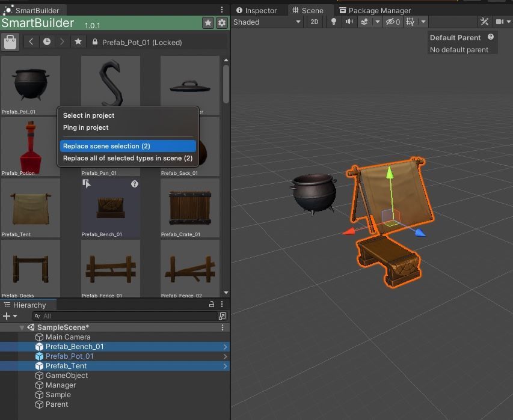
Task: Toggle scene audio speaker
Action: [349, 22]
